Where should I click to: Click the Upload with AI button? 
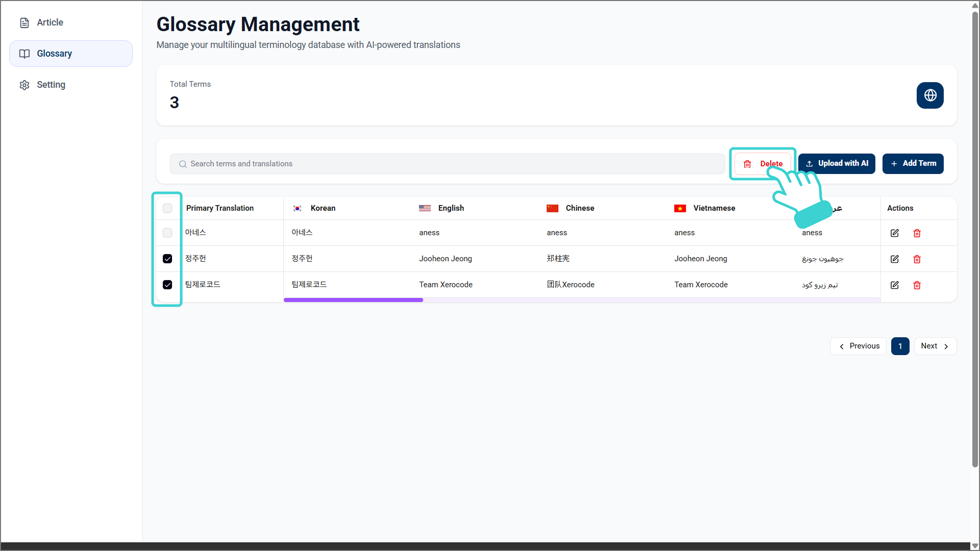point(837,164)
